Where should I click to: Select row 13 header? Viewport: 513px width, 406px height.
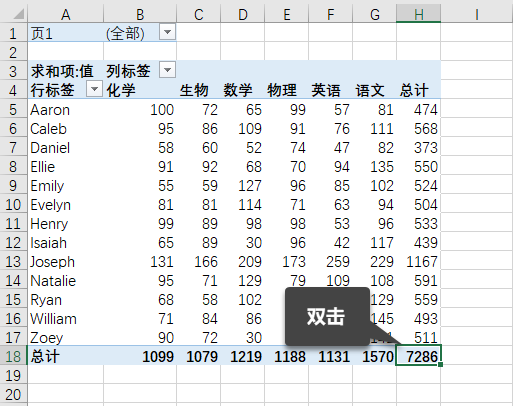pyautogui.click(x=13, y=262)
